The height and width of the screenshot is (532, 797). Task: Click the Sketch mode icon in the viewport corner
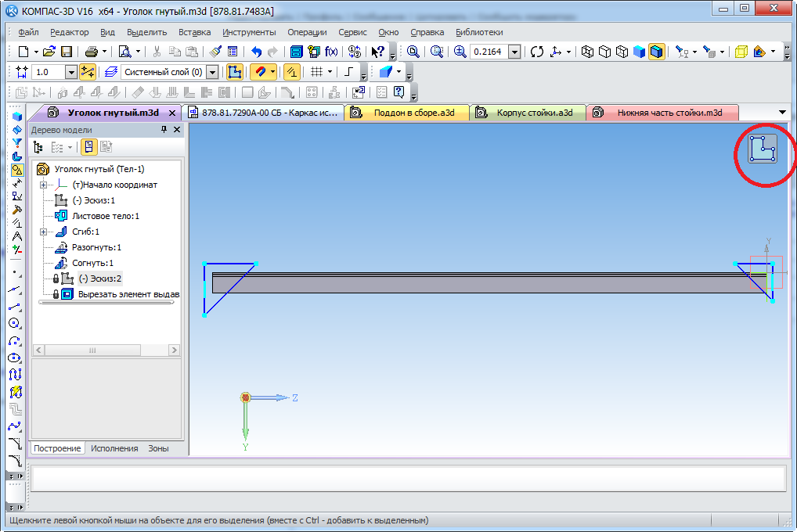click(763, 149)
